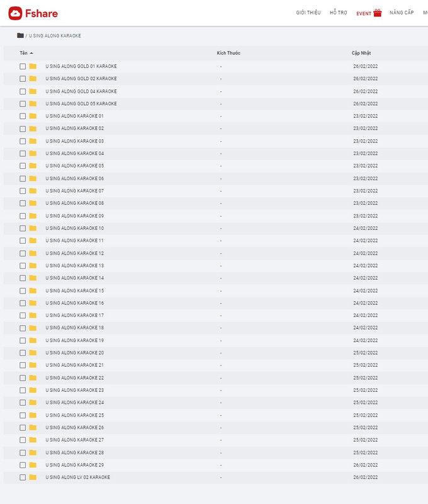Check the box for U SING ALONG KARAOKE 10

(23, 228)
